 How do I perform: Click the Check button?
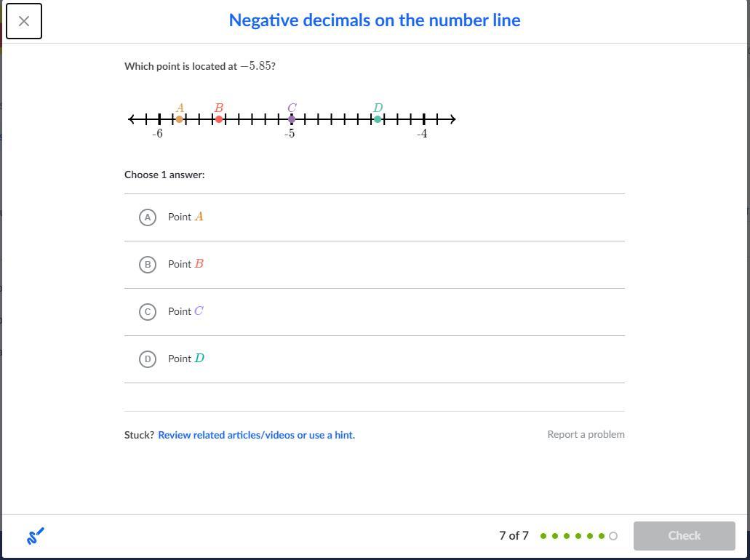[x=684, y=536]
